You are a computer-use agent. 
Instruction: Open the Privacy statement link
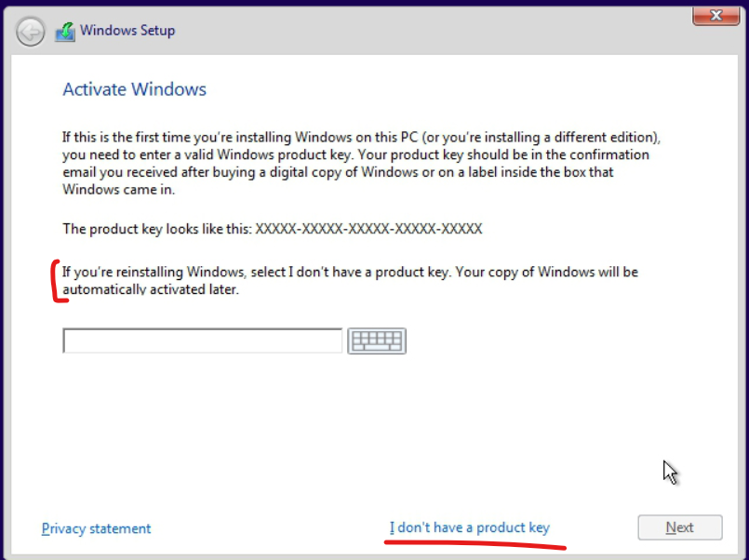point(96,528)
